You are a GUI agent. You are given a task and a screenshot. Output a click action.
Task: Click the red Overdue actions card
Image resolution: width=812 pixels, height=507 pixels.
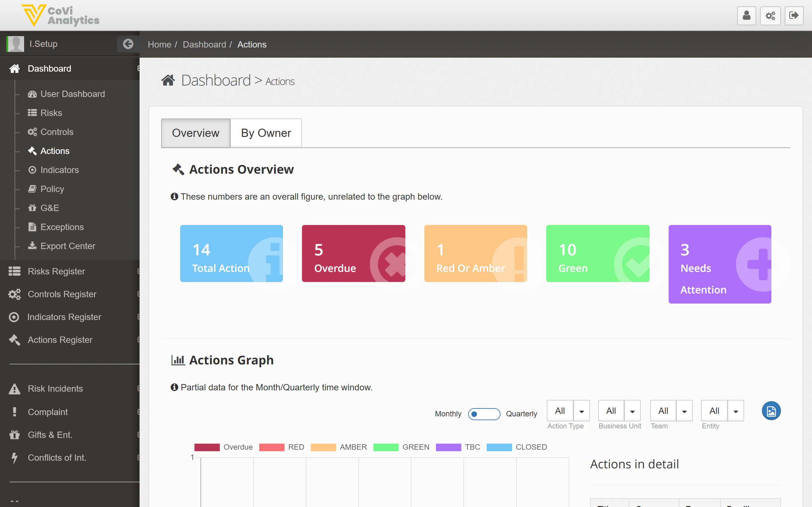[x=353, y=253]
